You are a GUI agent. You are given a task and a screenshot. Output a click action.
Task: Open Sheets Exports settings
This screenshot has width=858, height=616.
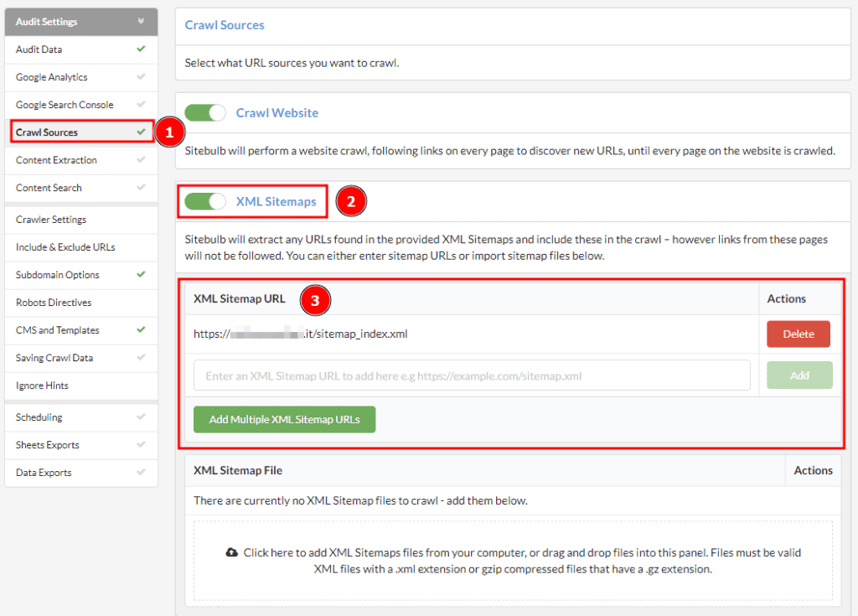coord(81,445)
